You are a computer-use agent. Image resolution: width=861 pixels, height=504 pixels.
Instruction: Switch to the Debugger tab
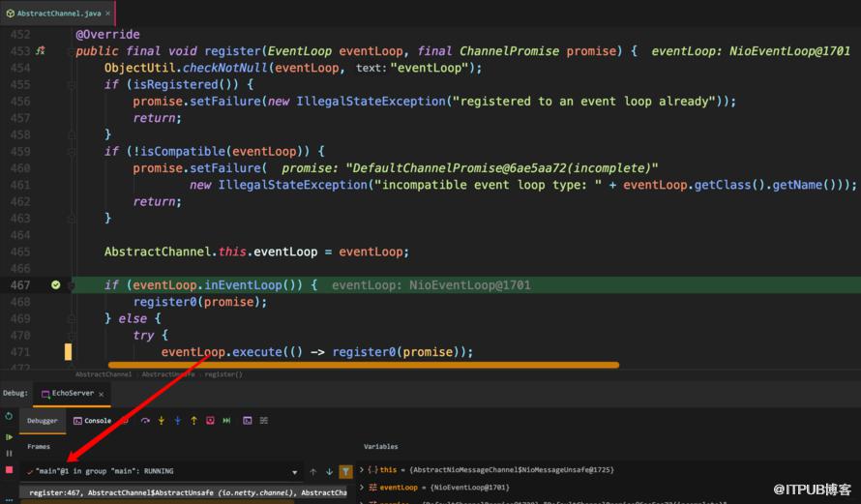[x=43, y=421]
